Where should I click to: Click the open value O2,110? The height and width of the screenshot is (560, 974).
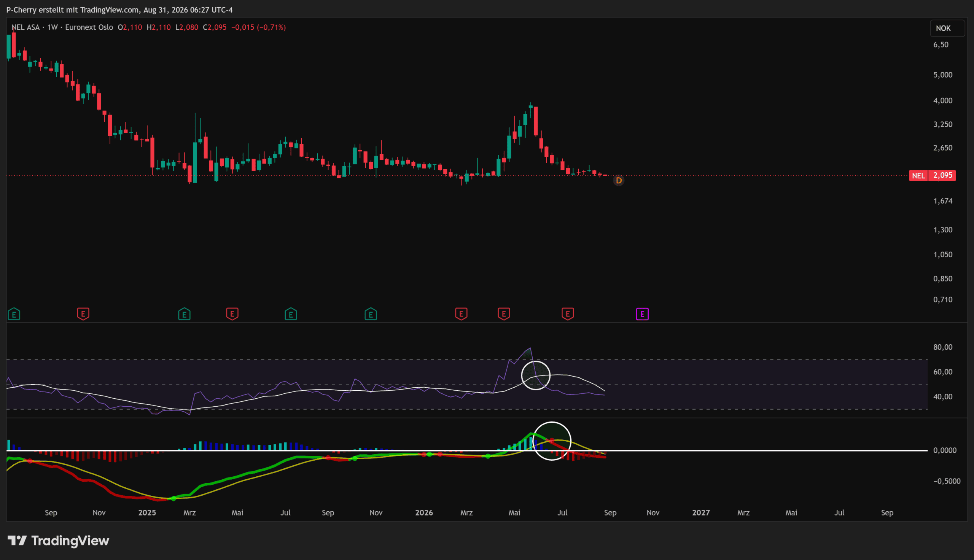[x=130, y=27]
